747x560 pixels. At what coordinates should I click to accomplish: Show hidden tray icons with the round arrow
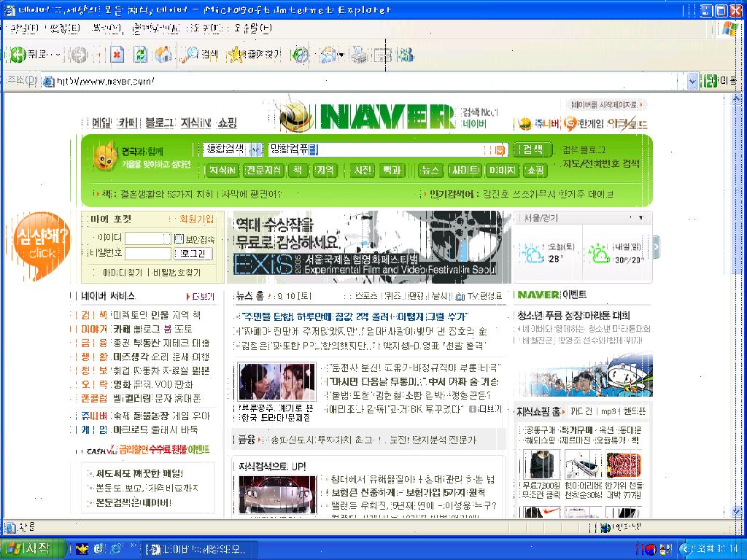[x=686, y=549]
